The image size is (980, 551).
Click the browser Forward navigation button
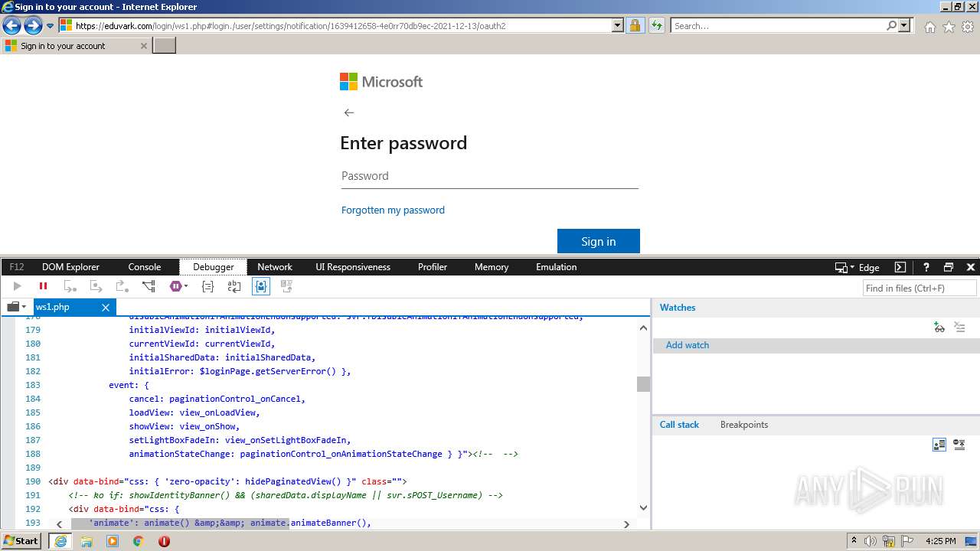pos(32,25)
